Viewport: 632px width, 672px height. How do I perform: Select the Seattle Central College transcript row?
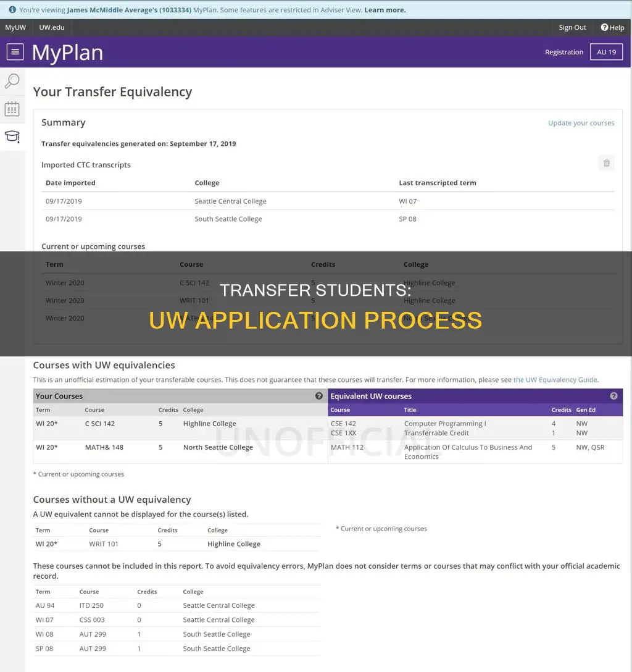pos(328,201)
